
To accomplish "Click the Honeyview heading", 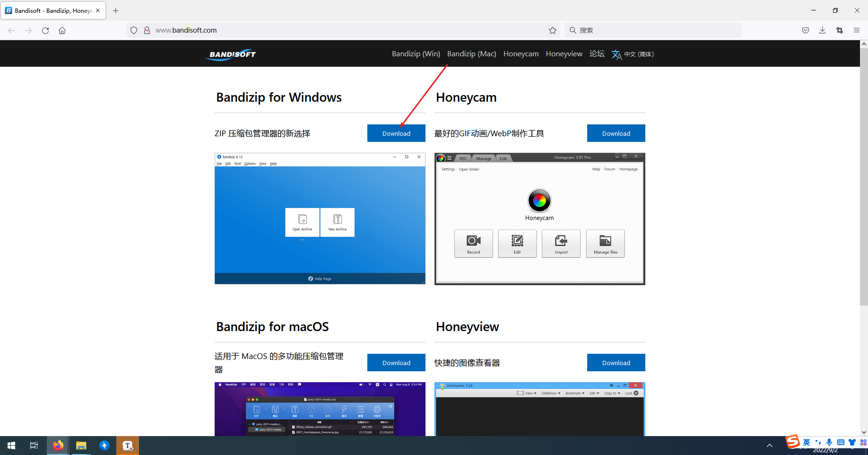I will 467,327.
